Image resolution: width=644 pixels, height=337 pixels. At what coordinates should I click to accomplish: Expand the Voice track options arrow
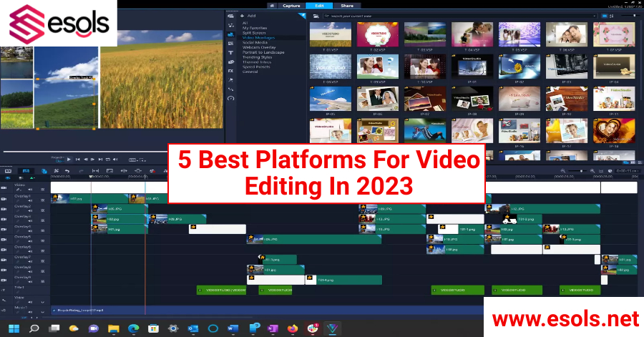coord(42,302)
